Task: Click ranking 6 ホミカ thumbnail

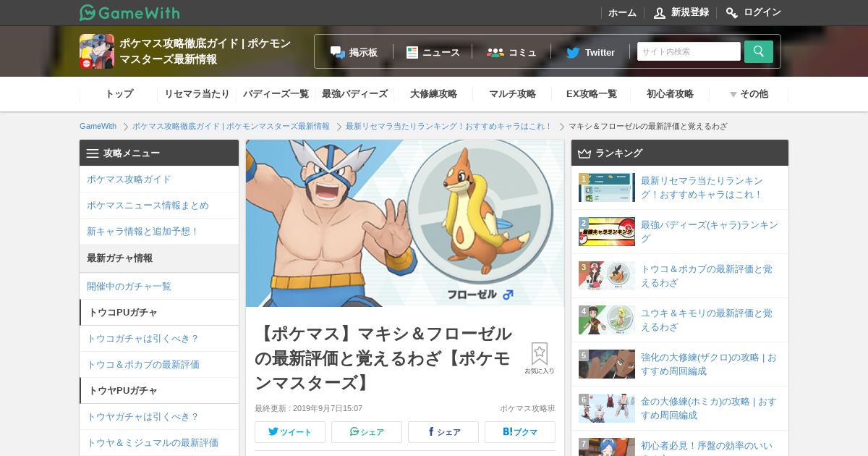Action: [x=607, y=408]
